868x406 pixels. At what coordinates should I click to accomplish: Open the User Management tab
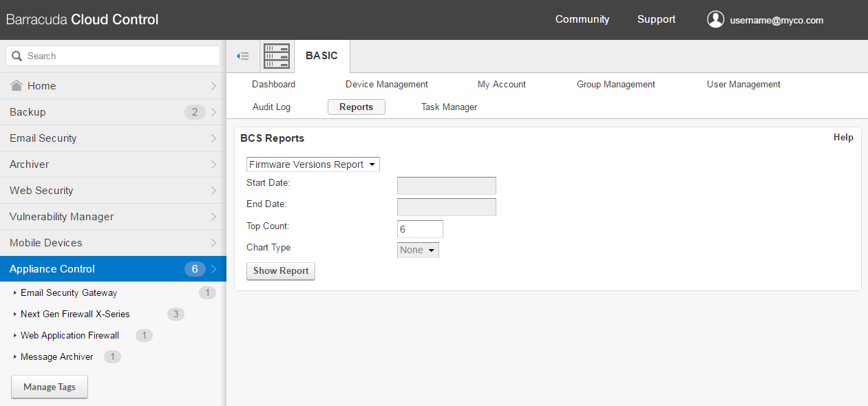(x=743, y=84)
